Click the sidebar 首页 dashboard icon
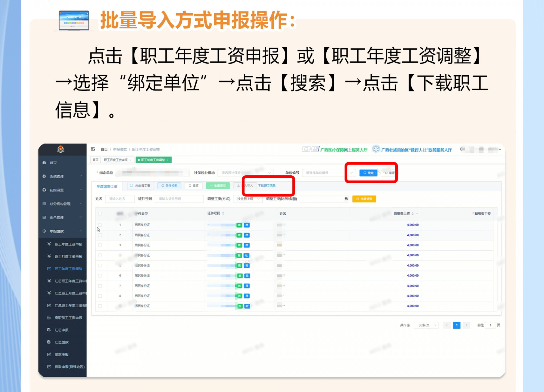 click(x=44, y=163)
